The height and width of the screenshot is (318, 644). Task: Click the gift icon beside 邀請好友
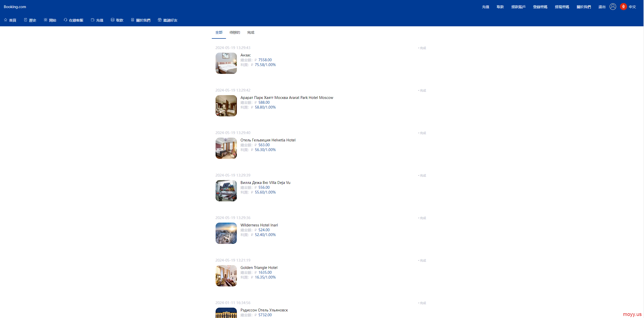click(160, 20)
